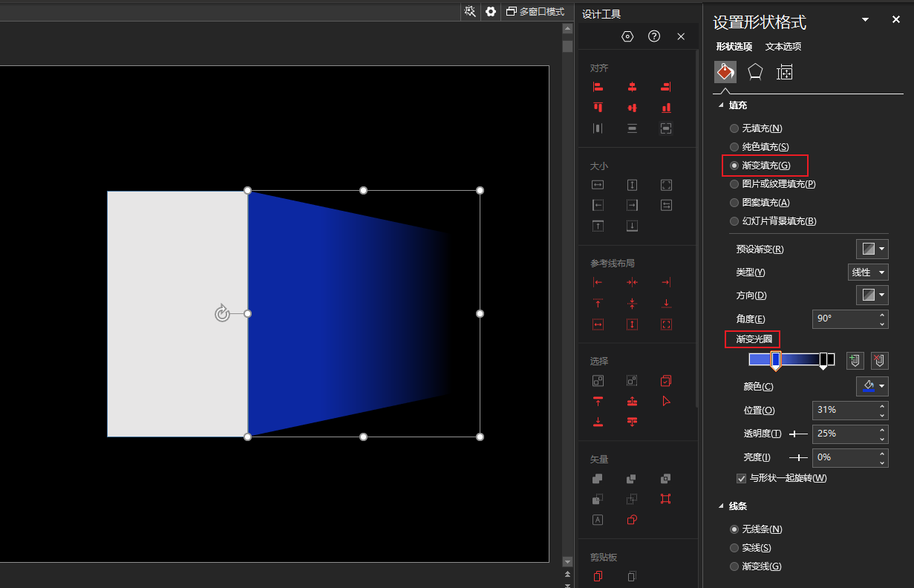
Task: Switch to 形状选项 tab
Action: [734, 47]
